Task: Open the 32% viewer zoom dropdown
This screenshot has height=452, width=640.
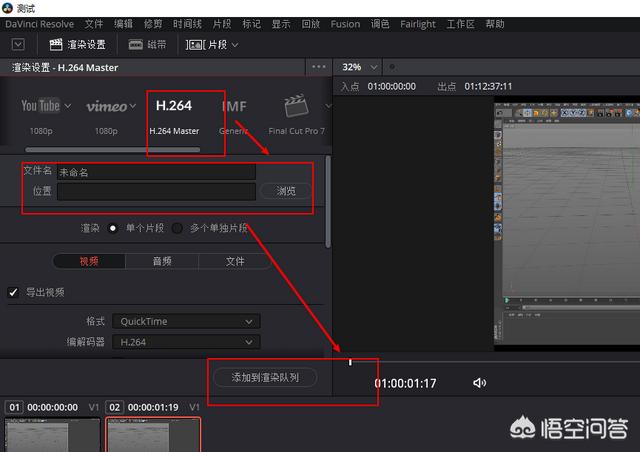Action: 360,67
